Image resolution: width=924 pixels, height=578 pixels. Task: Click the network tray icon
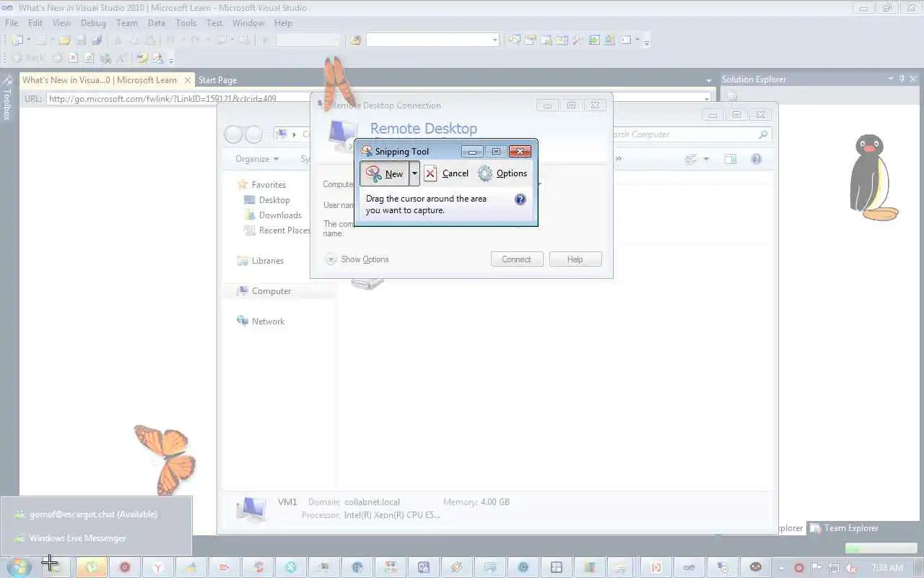point(834,568)
